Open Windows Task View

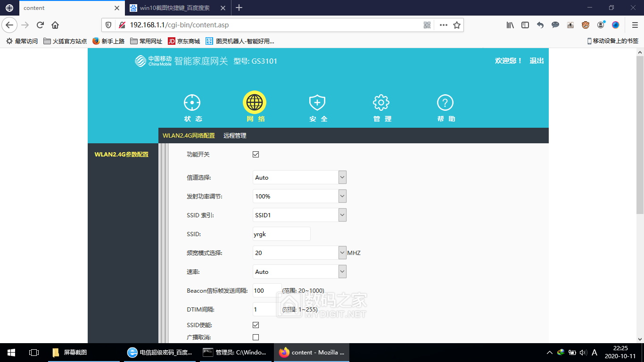point(34,352)
